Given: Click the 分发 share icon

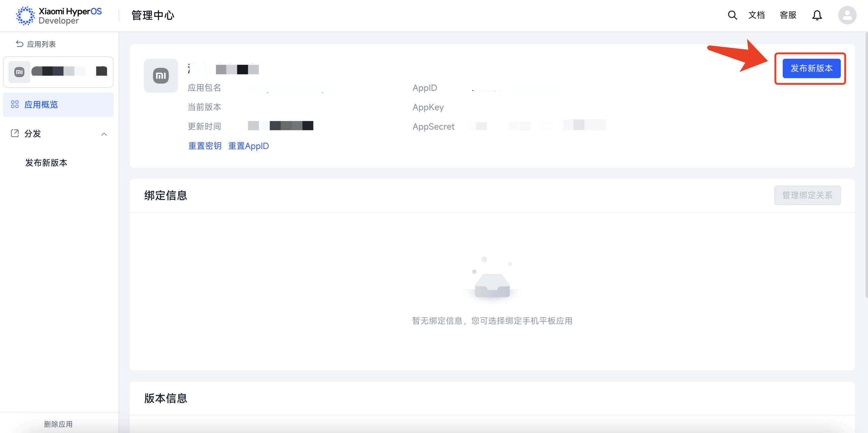Looking at the screenshot, I should point(15,134).
